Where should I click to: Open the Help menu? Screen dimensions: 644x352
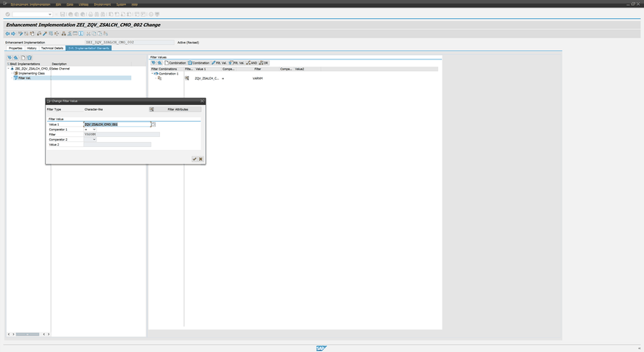[134, 4]
